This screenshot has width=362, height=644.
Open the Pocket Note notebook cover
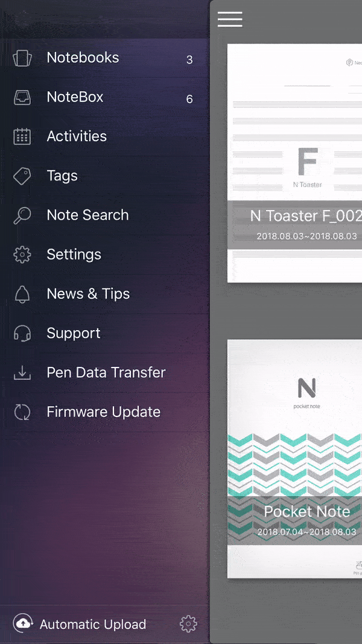click(x=294, y=459)
